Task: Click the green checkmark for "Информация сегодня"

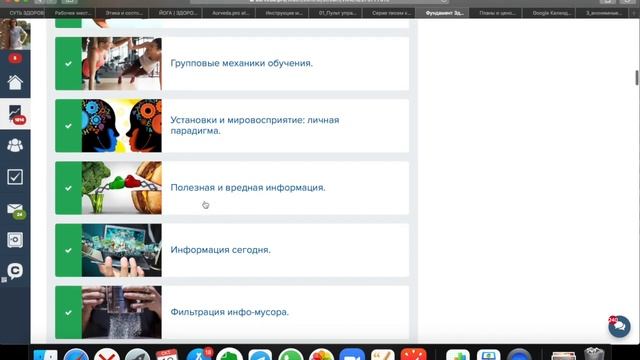Action: click(x=69, y=250)
